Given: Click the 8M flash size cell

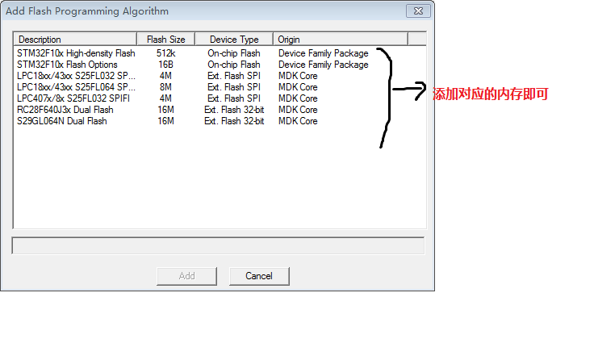Looking at the screenshot, I should pos(166,87).
